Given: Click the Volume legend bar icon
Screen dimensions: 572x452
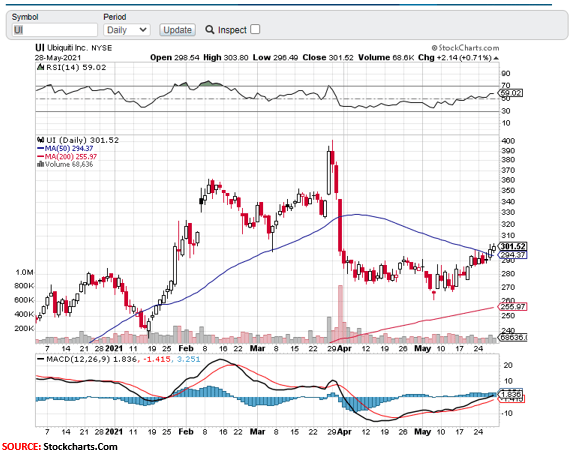Looking at the screenshot, I should [40, 165].
